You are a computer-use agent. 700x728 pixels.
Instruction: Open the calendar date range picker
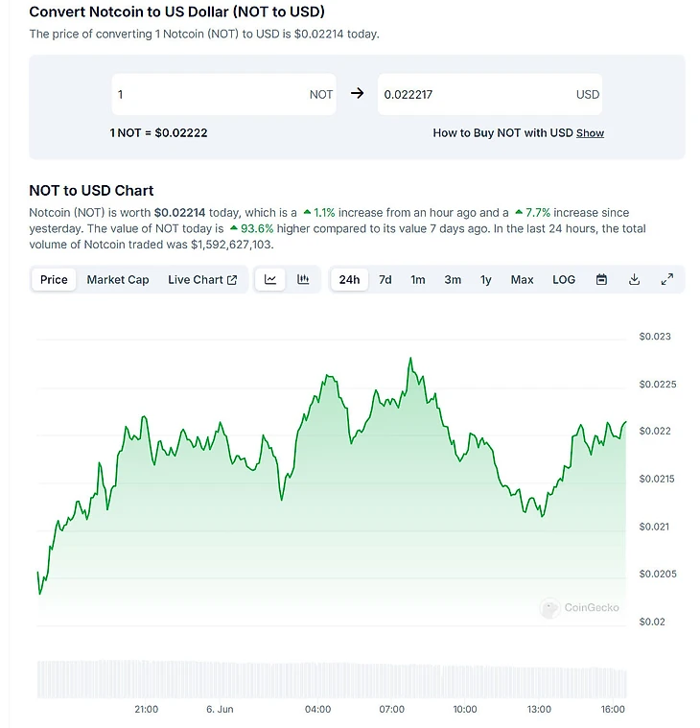pos(601,279)
